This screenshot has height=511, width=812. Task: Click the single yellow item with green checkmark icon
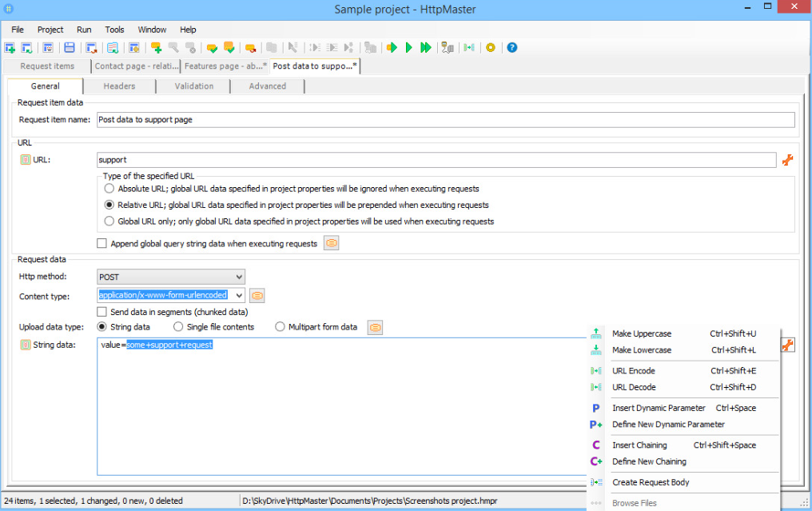(212, 48)
